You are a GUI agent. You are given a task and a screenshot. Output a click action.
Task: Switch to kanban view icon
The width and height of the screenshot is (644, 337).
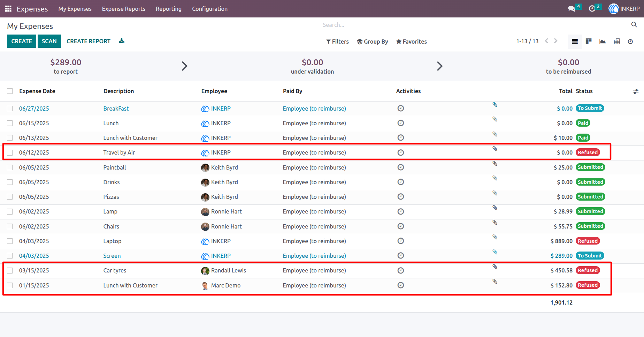click(589, 42)
